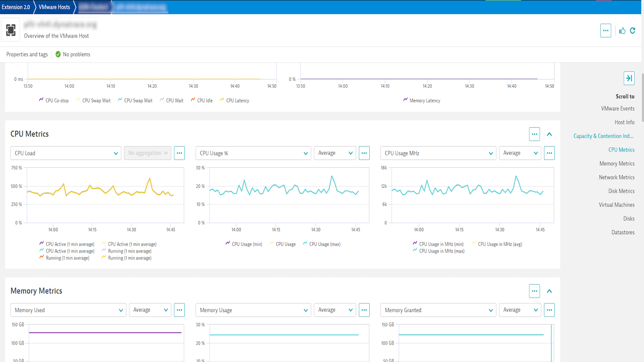Viewport: 644px width, 362px height.
Task: Click the green No problems status icon
Action: (58, 54)
